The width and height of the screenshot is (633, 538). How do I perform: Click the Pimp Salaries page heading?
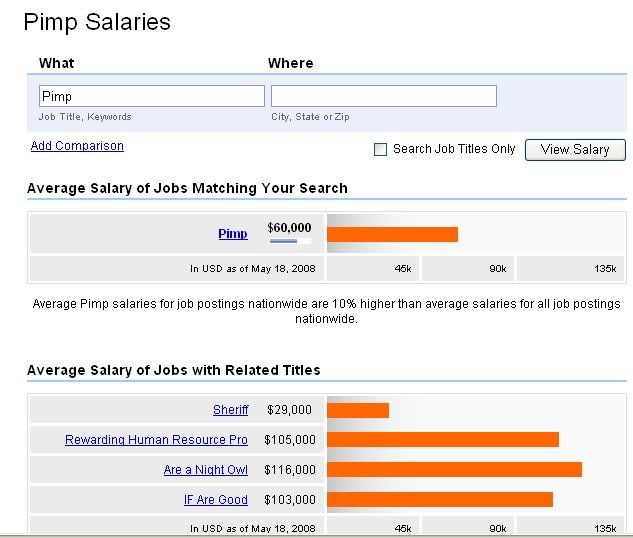point(97,22)
